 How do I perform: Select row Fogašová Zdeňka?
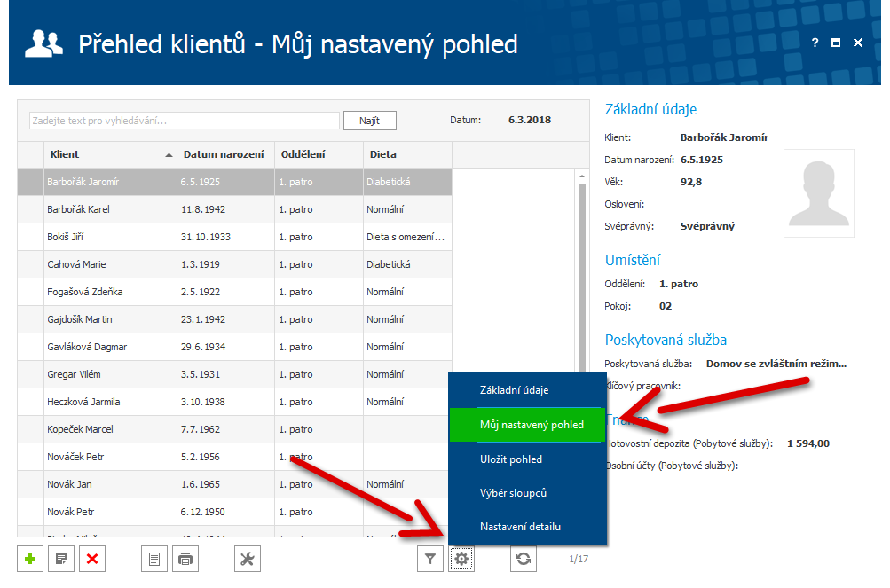[x=234, y=292]
